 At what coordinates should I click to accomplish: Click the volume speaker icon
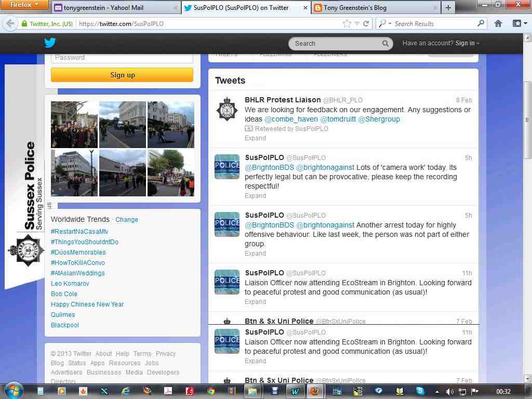tap(449, 392)
